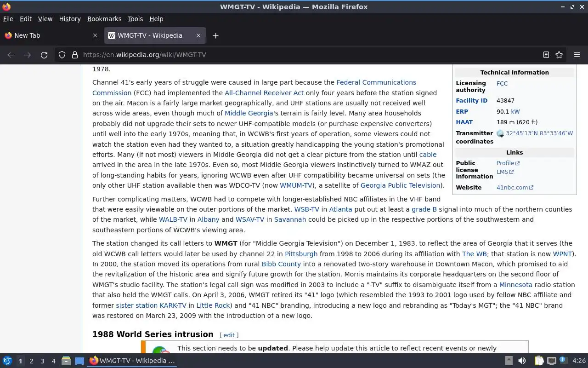588x368 pixels.
Task: Click the back navigation arrow
Action: (11, 55)
